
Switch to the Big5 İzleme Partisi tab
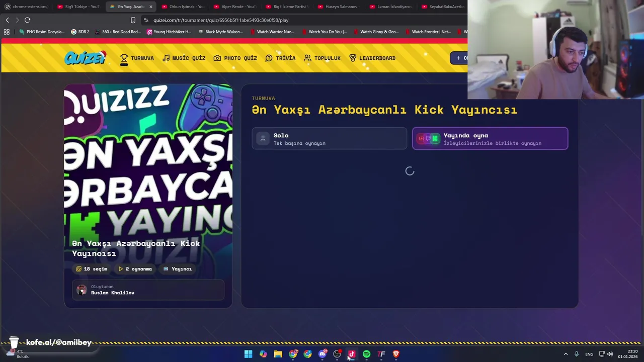[287, 7]
